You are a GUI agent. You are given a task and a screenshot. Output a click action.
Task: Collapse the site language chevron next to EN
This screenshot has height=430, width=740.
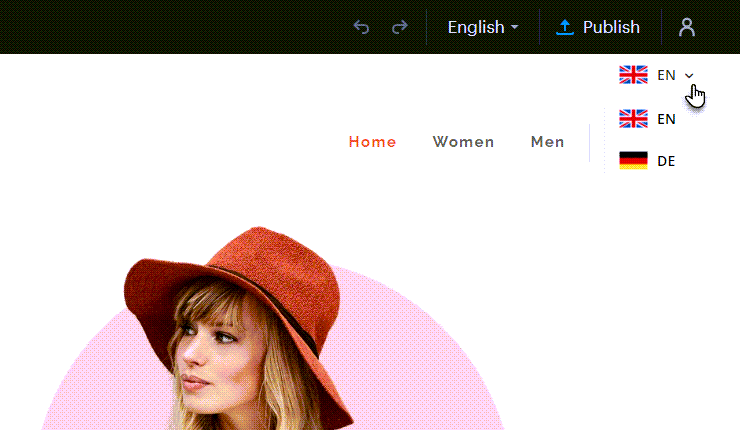click(689, 76)
